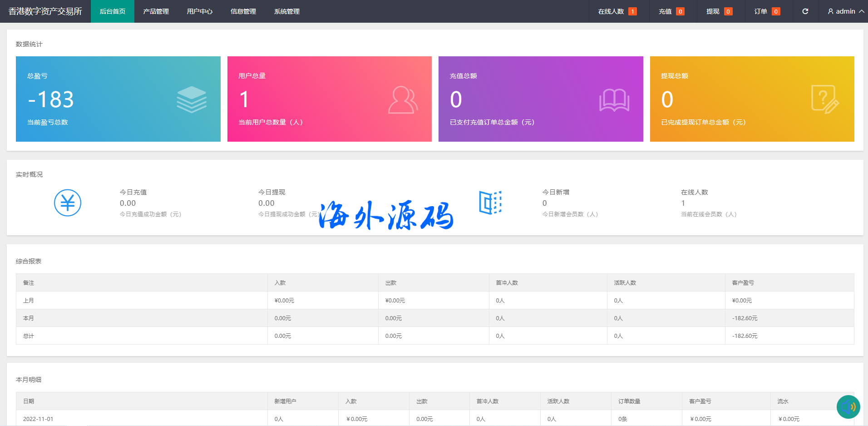Click the users icon in total users card

click(403, 99)
